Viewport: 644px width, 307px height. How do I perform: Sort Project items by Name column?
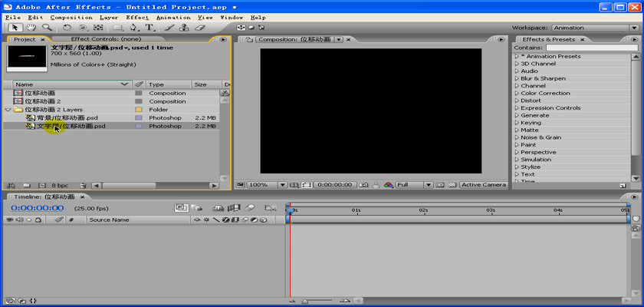(x=72, y=84)
